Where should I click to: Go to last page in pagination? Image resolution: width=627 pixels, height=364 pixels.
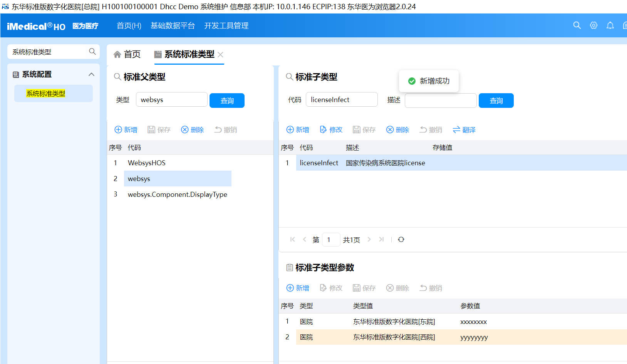(381, 240)
